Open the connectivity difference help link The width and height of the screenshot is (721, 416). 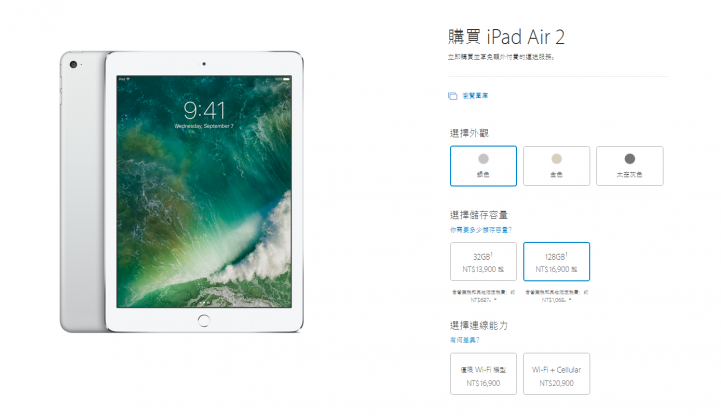(464, 340)
